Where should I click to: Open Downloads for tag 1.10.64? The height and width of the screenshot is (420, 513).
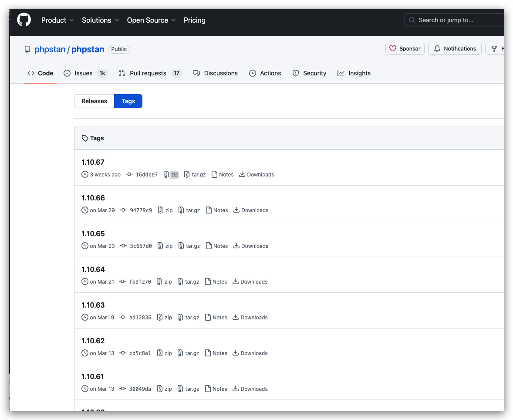coord(250,281)
